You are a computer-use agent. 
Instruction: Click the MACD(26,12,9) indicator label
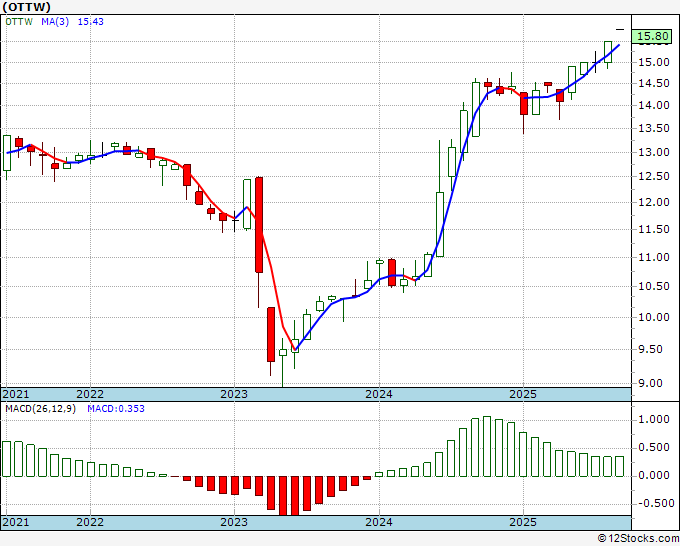[x=40, y=409]
